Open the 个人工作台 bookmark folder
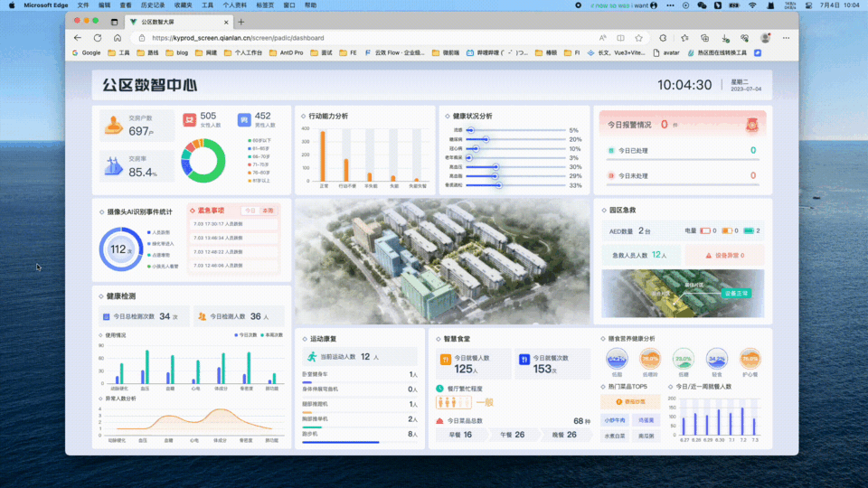This screenshot has height=488, width=868. (243, 53)
